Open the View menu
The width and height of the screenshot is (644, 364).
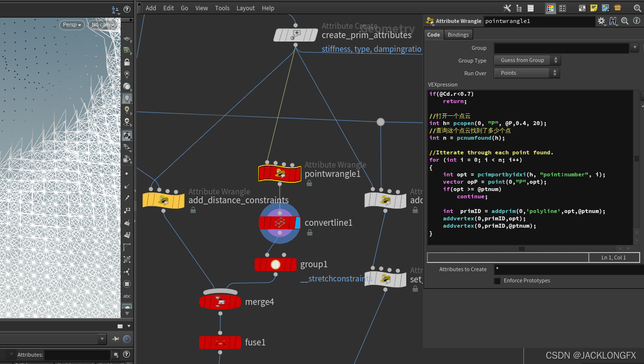[202, 8]
